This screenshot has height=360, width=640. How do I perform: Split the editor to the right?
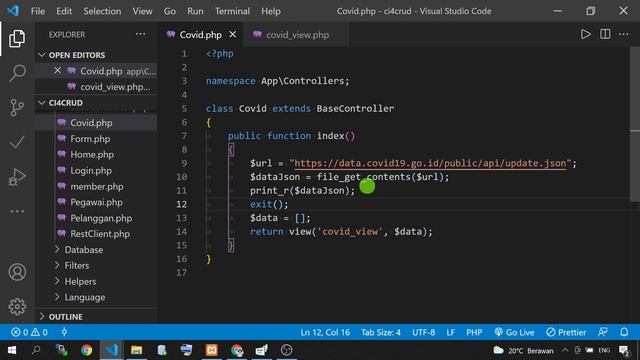(x=605, y=34)
